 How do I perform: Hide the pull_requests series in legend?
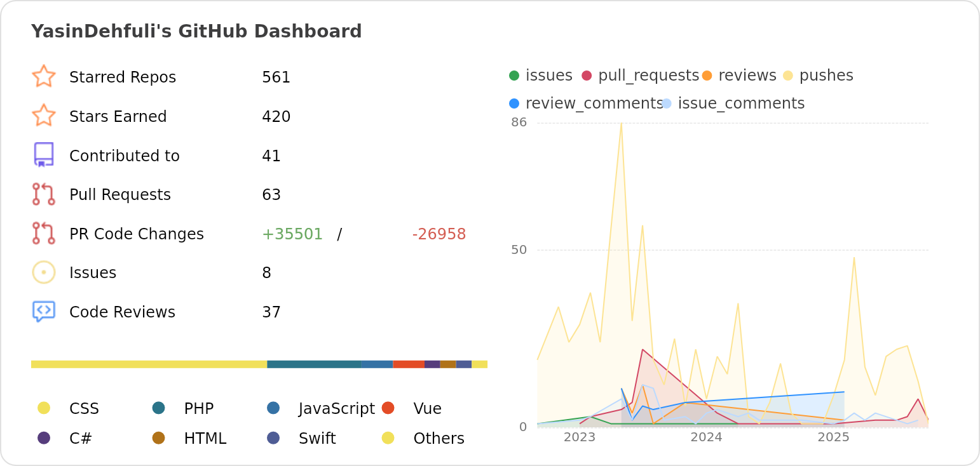click(x=640, y=76)
